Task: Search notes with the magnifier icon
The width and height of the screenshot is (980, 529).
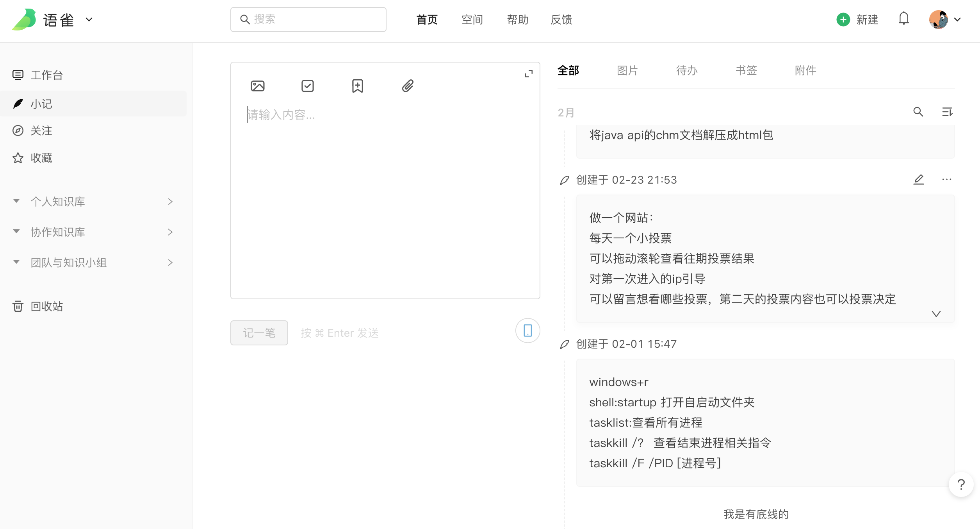Action: 918,112
